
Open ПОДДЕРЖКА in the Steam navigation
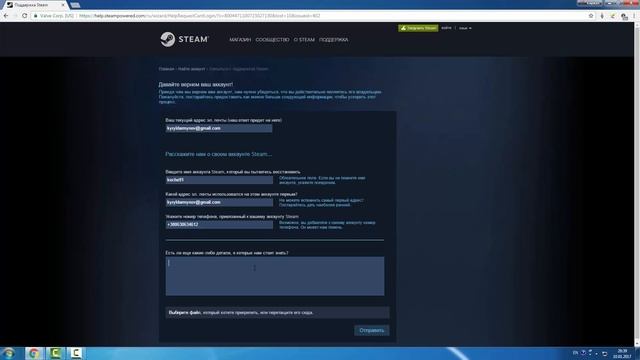[x=333, y=40]
